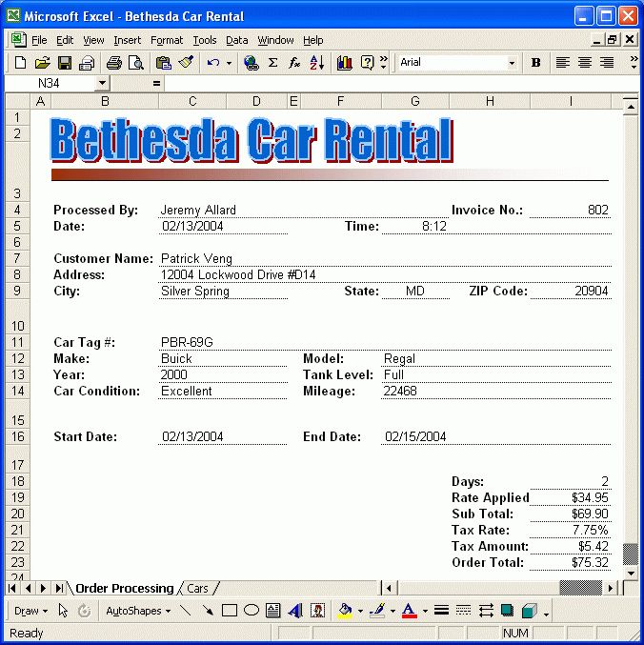
Task: Open Print Preview magnifier icon
Action: coord(136,63)
